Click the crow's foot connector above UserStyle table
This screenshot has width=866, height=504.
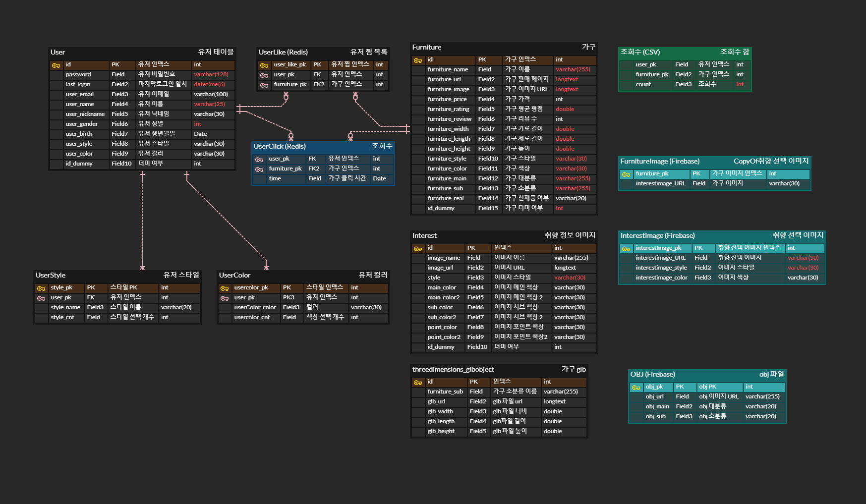142,267
